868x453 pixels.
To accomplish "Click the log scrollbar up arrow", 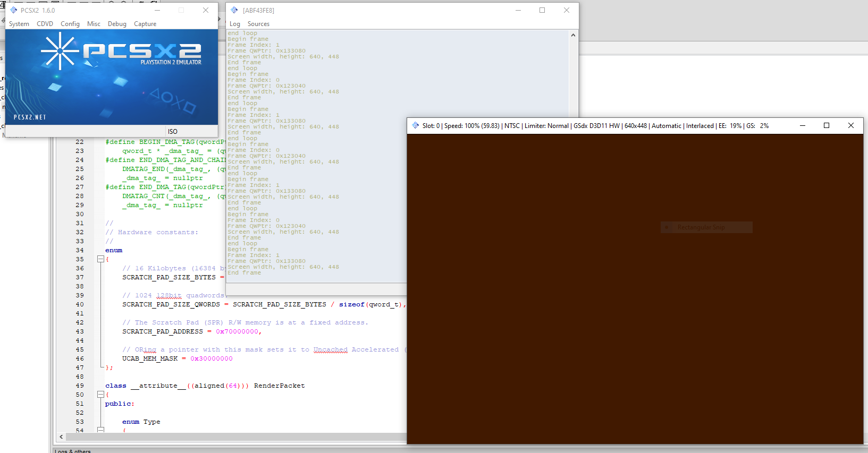I will [x=573, y=36].
